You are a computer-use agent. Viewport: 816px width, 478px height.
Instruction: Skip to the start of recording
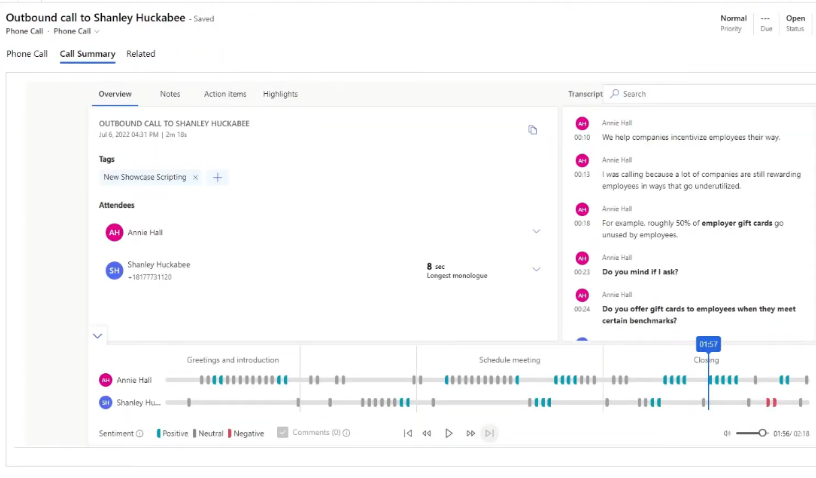pyautogui.click(x=407, y=433)
